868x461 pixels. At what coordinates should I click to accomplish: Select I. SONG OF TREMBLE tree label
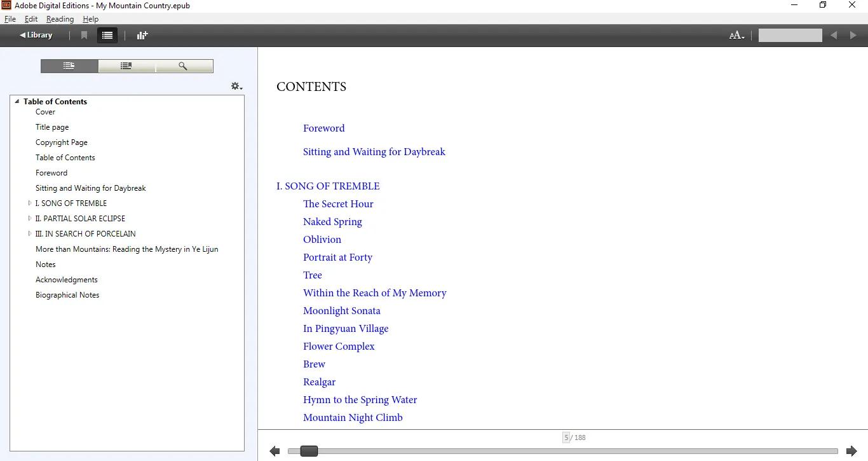(x=71, y=203)
